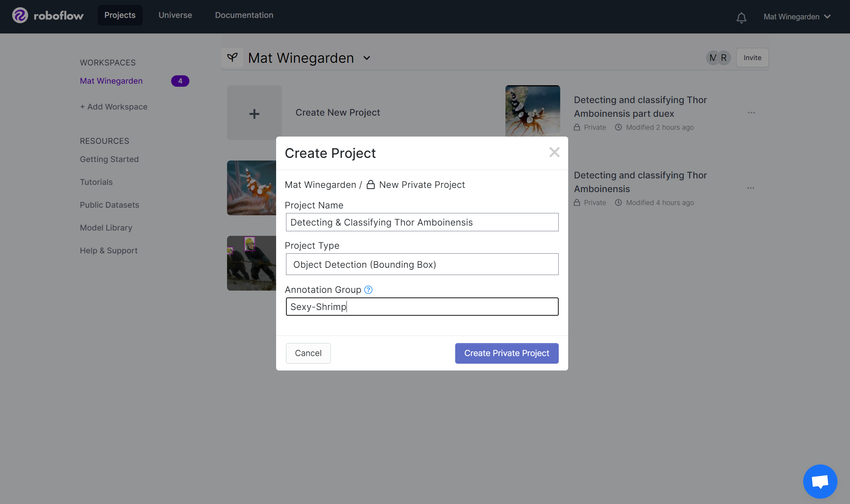The height and width of the screenshot is (504, 850).
Task: Click the Roboflow logo icon
Action: click(x=20, y=16)
